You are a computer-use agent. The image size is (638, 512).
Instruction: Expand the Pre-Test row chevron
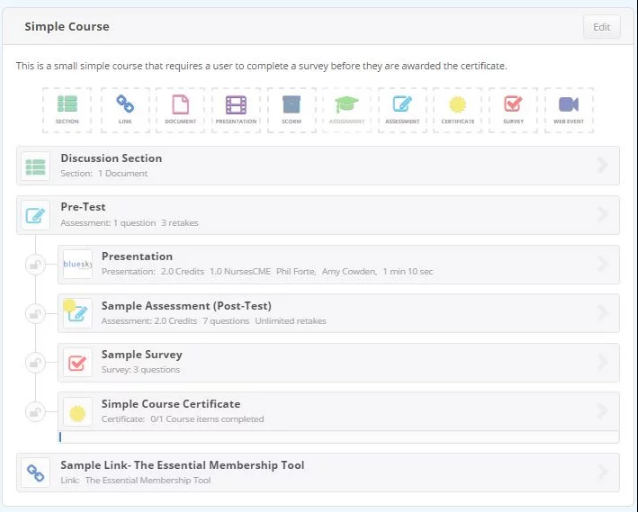pos(602,215)
